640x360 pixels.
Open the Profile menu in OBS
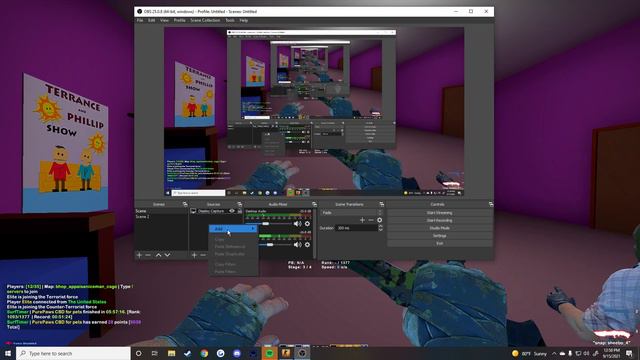coord(180,20)
